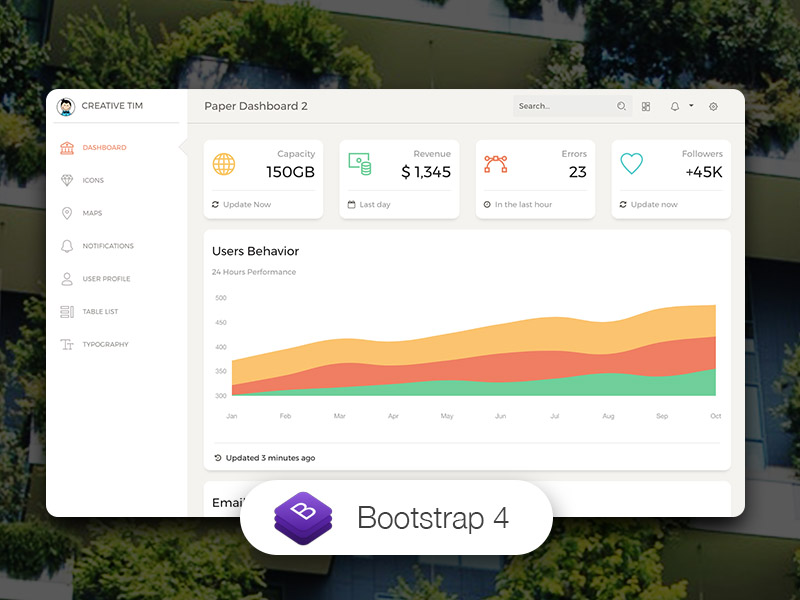This screenshot has width=800, height=600.
Task: Click the map pin icon beside Maps
Action: point(66,212)
